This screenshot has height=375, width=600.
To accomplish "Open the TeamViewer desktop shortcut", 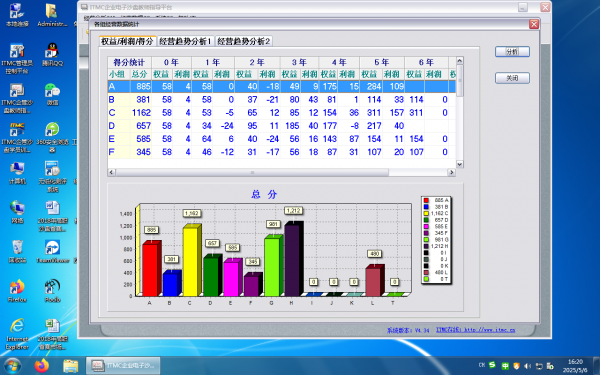I will (x=52, y=252).
